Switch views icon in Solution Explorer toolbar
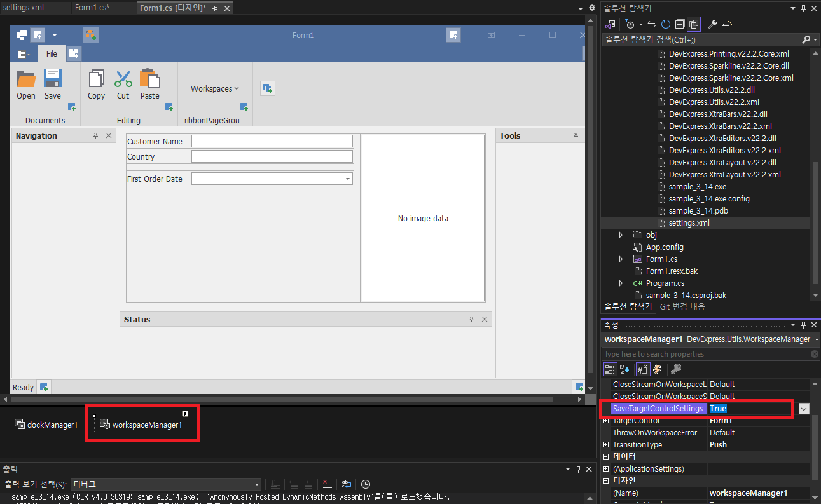 coord(611,24)
